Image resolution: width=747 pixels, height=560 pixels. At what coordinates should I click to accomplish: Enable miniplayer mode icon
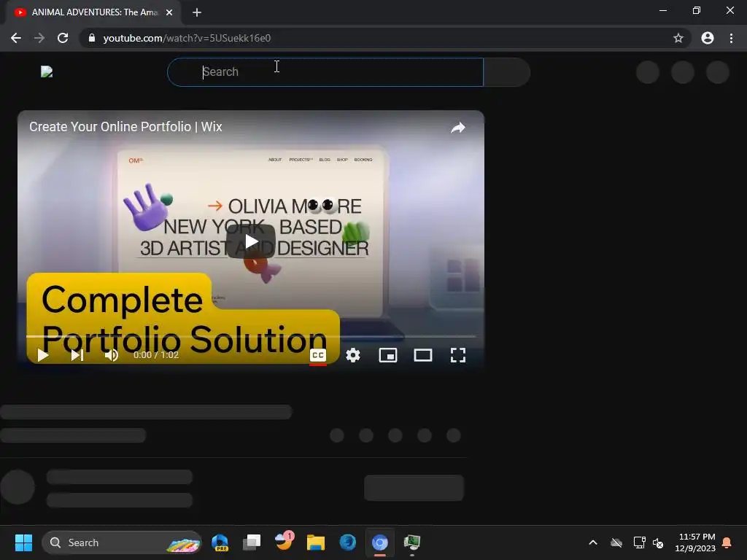pos(388,355)
